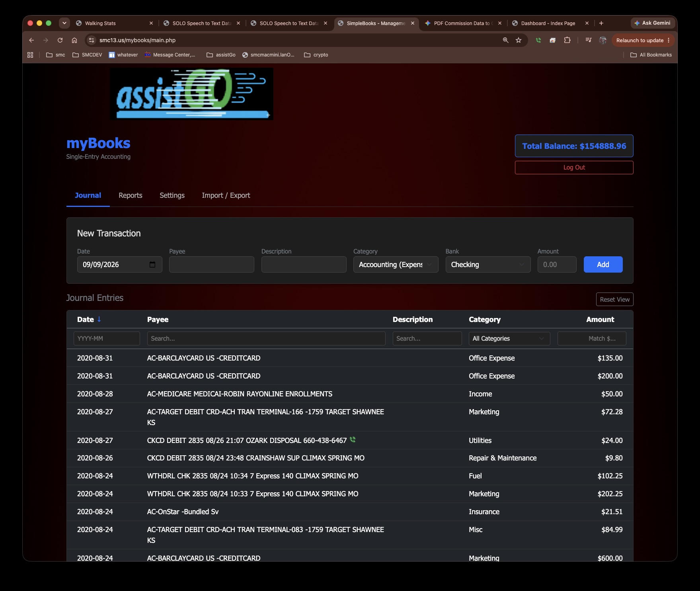The width and height of the screenshot is (700, 591).
Task: Open the Import / Export tab
Action: point(226,195)
